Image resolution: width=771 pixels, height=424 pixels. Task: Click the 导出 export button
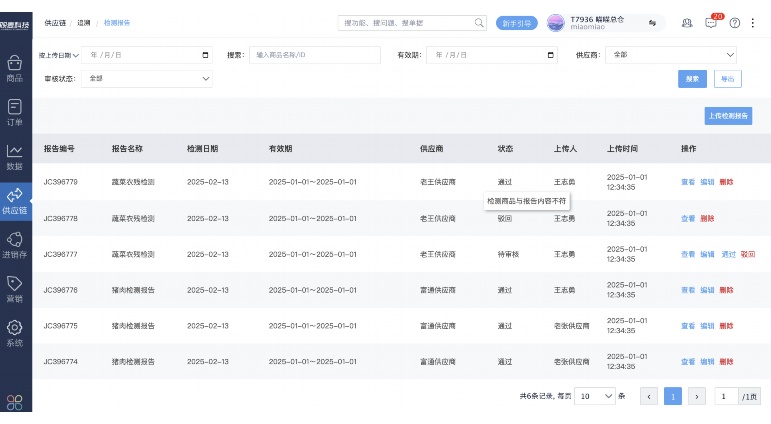coord(728,79)
